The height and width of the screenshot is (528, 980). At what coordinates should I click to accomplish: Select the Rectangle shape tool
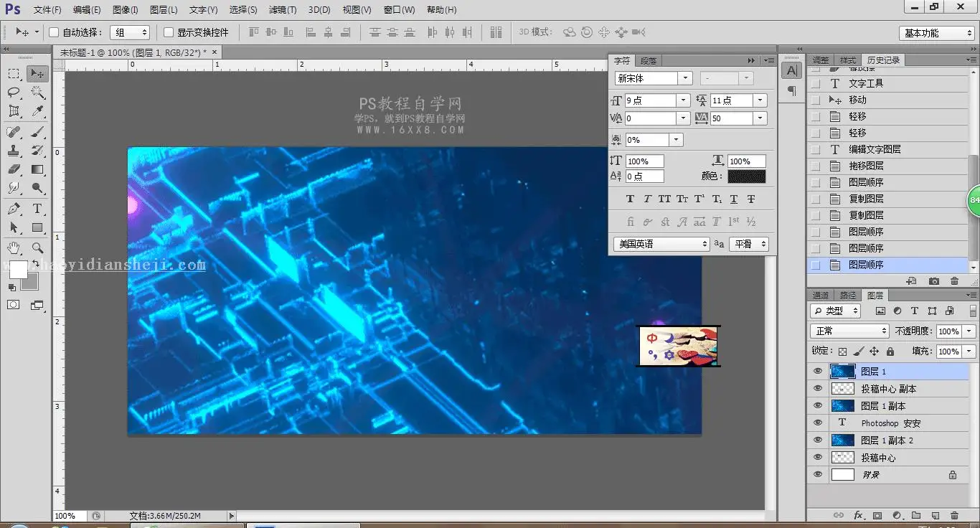[x=37, y=227]
